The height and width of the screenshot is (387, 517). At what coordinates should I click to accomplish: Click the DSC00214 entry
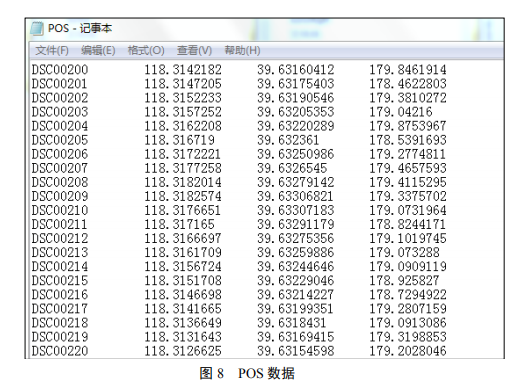point(60,266)
